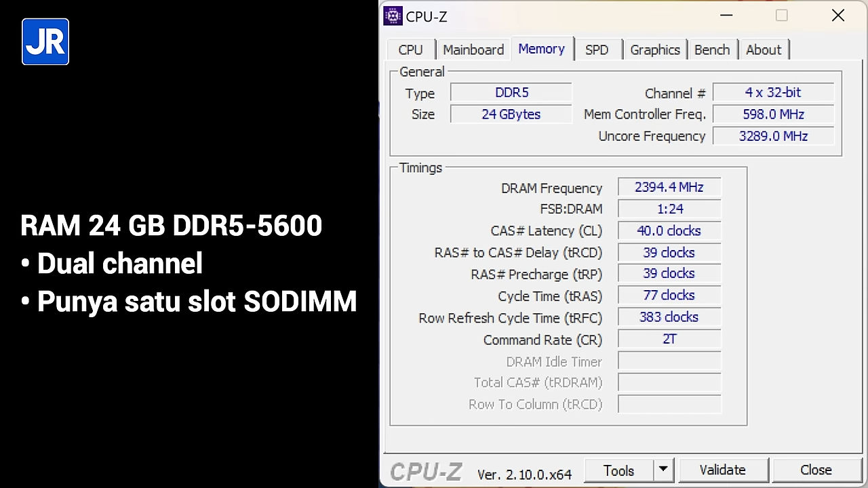This screenshot has width=868, height=488.
Task: Close the CPU-Z window via title bar X
Action: pos(838,16)
